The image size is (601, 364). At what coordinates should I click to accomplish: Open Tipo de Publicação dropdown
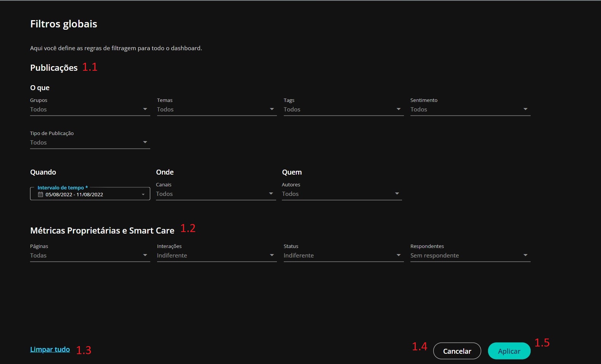[x=90, y=143]
